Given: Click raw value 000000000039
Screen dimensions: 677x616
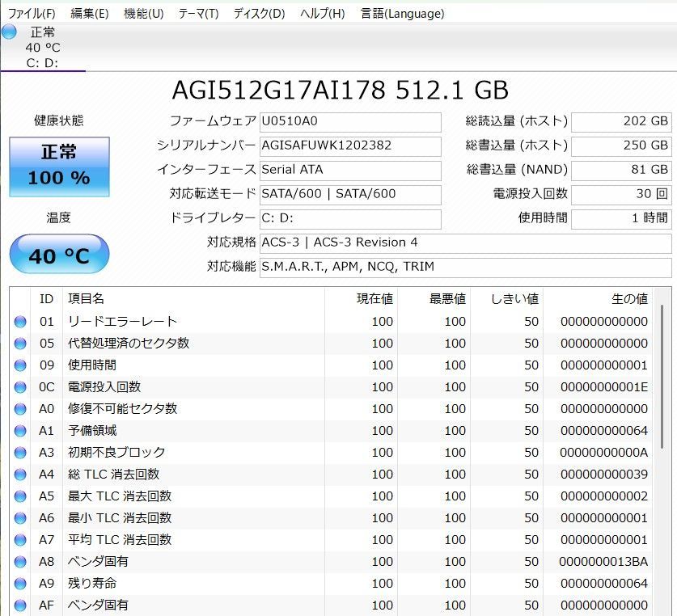Looking at the screenshot, I should pos(604,475).
